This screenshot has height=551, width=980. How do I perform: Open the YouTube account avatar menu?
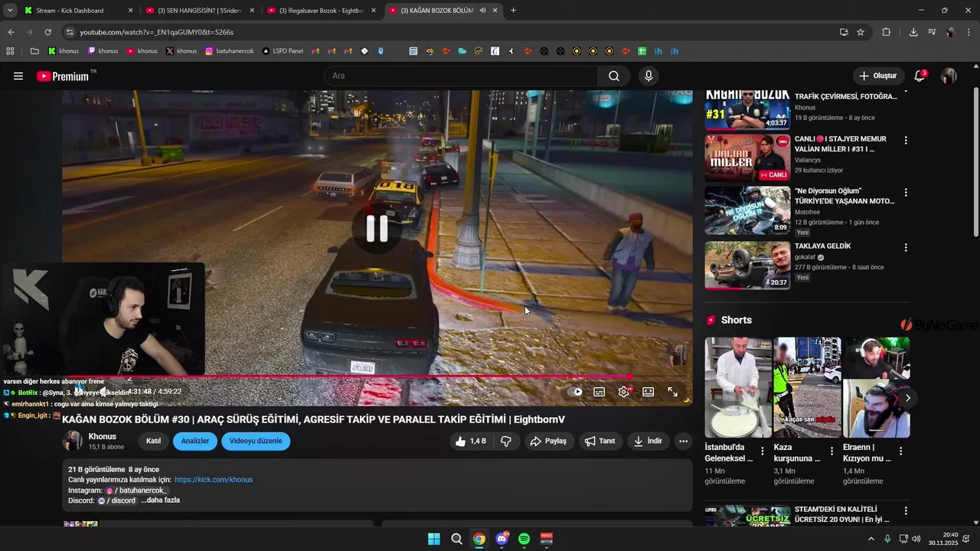pos(949,76)
